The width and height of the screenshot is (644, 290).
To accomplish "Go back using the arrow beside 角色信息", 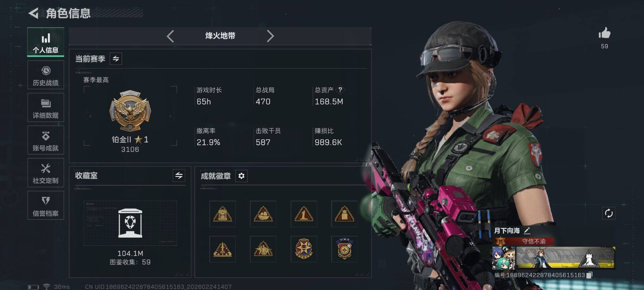I will [x=34, y=13].
